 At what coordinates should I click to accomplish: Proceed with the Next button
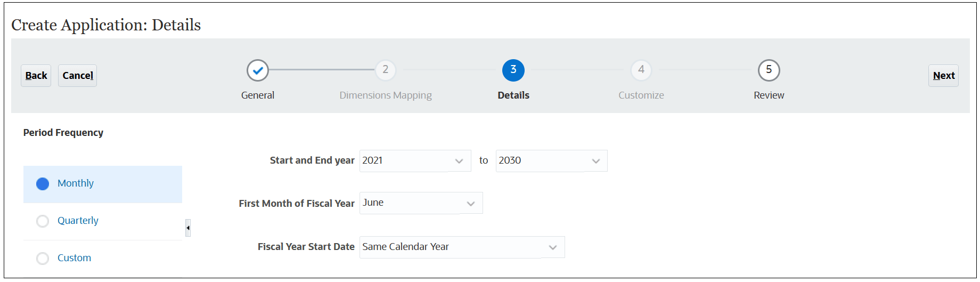pos(944,76)
